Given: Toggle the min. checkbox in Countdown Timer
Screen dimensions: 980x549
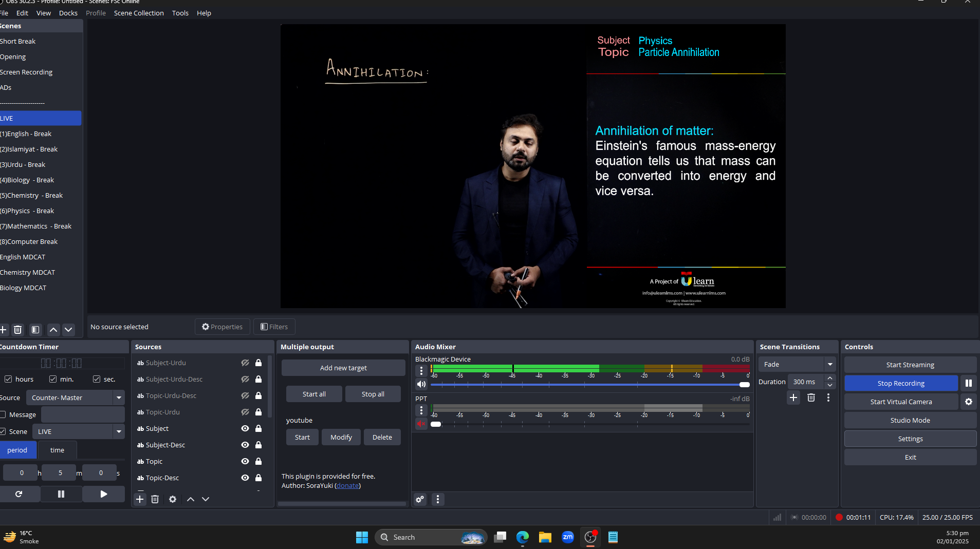Looking at the screenshot, I should (x=53, y=379).
